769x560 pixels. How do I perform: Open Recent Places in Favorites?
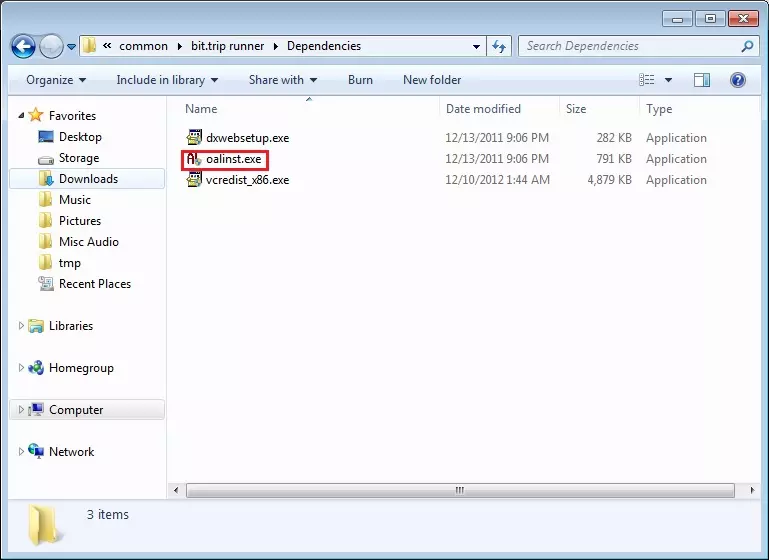pos(95,284)
